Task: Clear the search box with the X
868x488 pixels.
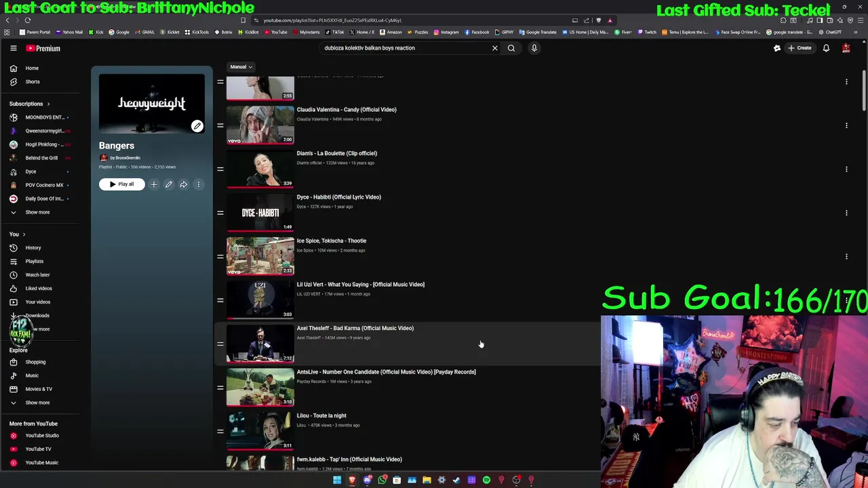Action: [x=494, y=48]
